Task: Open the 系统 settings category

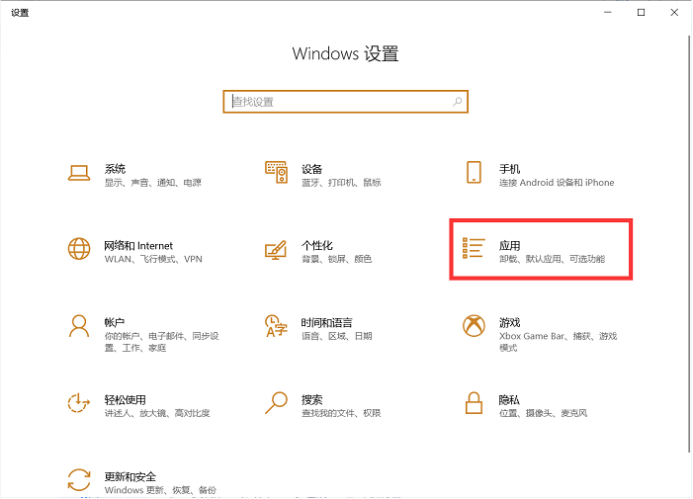Action: pyautogui.click(x=135, y=175)
